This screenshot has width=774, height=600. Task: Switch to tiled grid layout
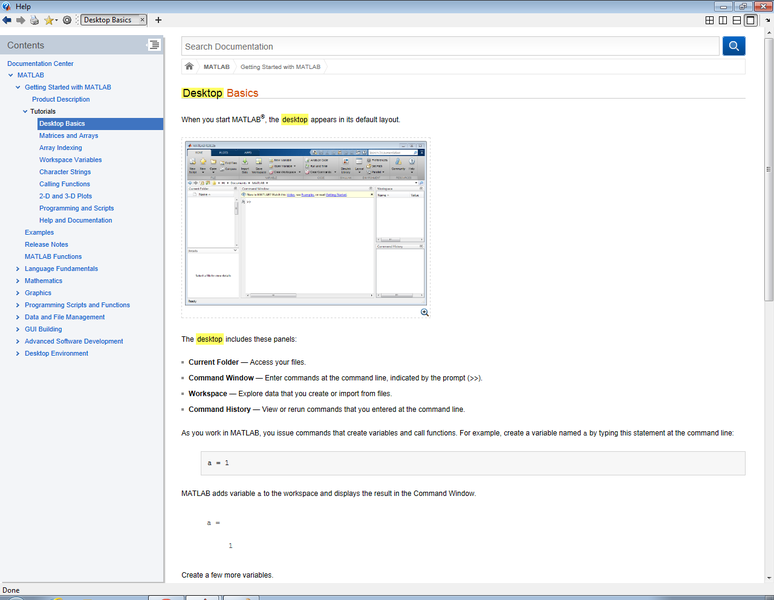coord(709,20)
